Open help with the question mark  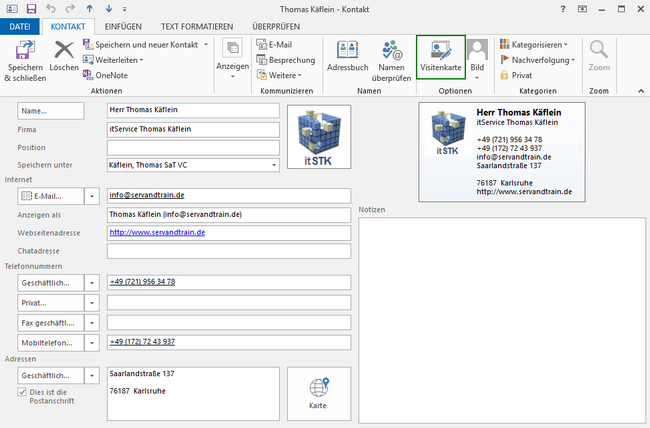click(x=563, y=9)
